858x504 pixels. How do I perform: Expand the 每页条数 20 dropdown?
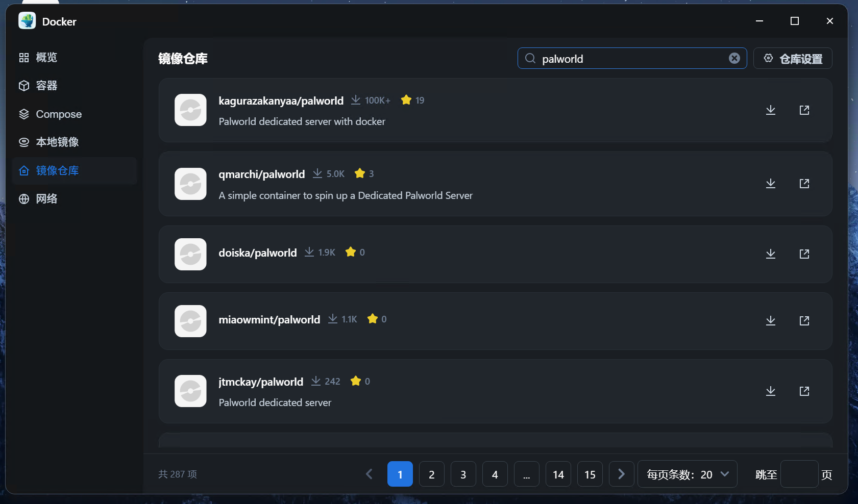point(688,474)
